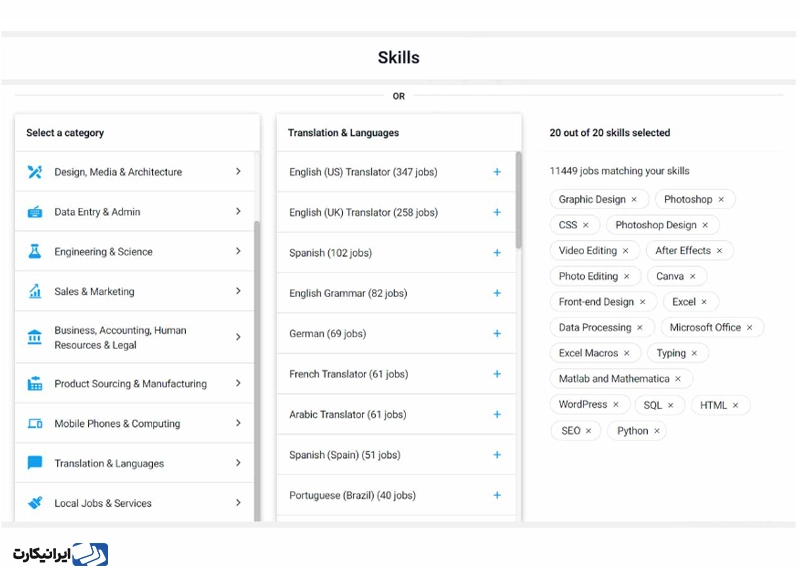Expand Data Entry & Admin chevron arrow

tap(238, 211)
